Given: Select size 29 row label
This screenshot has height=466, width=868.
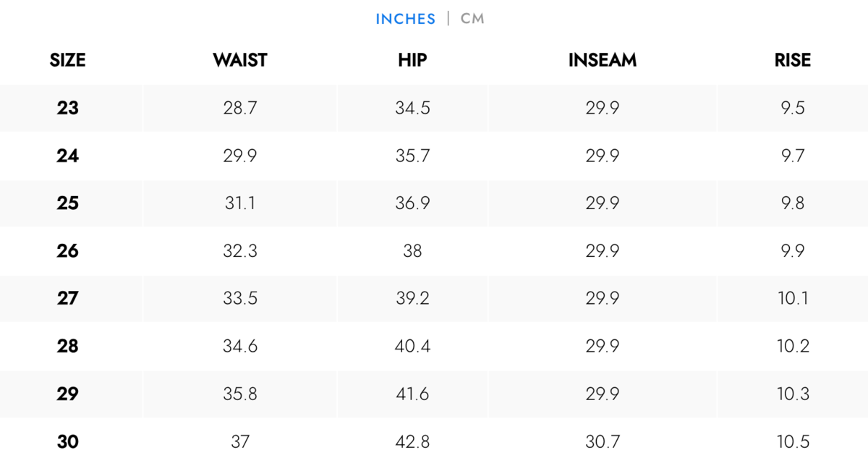Looking at the screenshot, I should tap(67, 394).
